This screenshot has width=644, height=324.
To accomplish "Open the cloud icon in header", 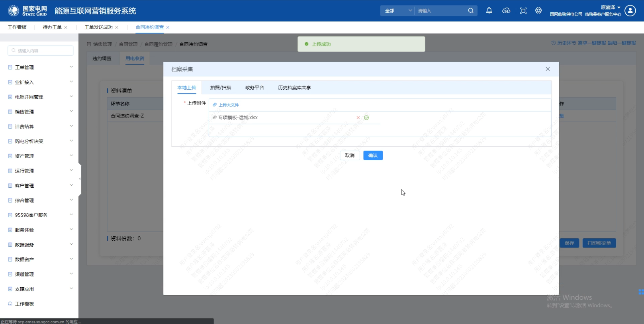I will pyautogui.click(x=506, y=11).
